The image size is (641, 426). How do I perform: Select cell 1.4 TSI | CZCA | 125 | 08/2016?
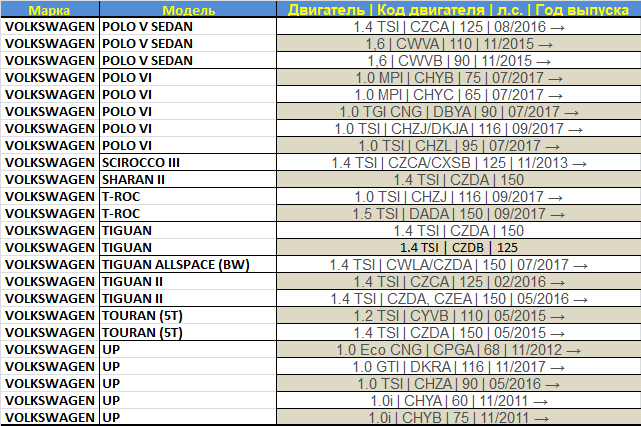459,27
